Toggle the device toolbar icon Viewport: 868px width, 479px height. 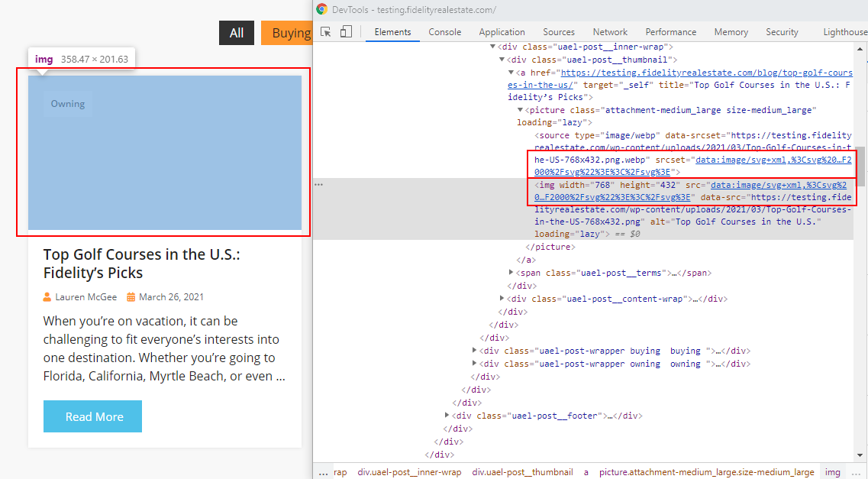coord(346,32)
